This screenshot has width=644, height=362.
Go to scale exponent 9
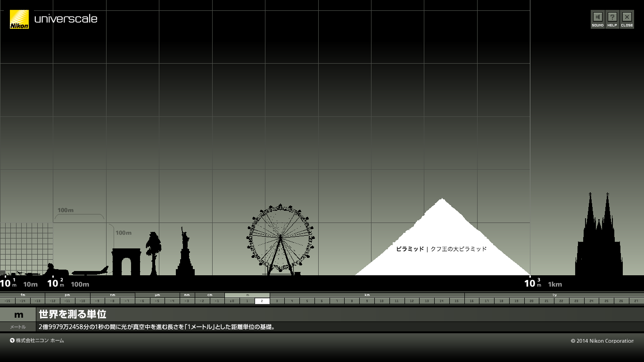(x=367, y=301)
